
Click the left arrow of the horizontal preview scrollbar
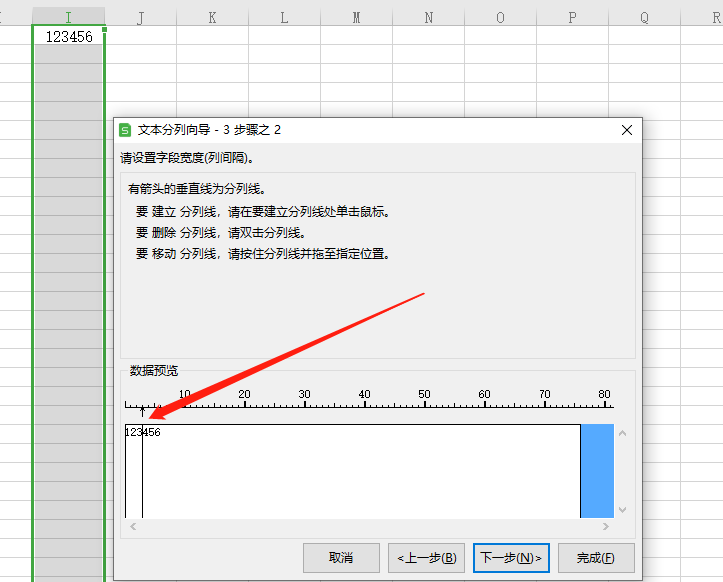pyautogui.click(x=133, y=526)
